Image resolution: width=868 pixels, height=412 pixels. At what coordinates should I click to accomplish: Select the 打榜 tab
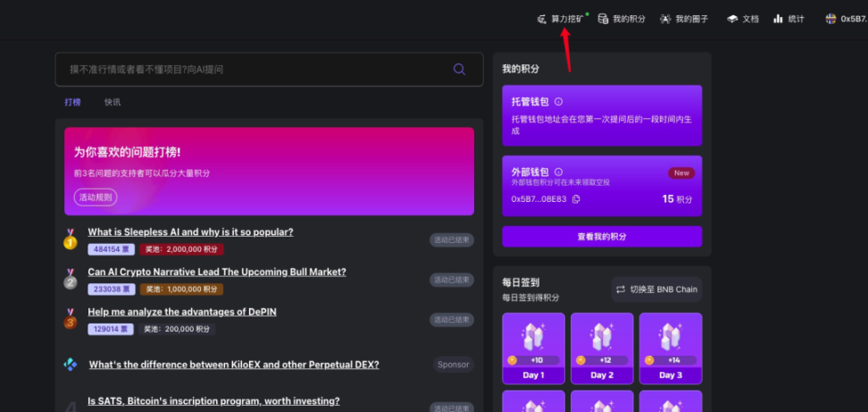pyautogui.click(x=72, y=102)
